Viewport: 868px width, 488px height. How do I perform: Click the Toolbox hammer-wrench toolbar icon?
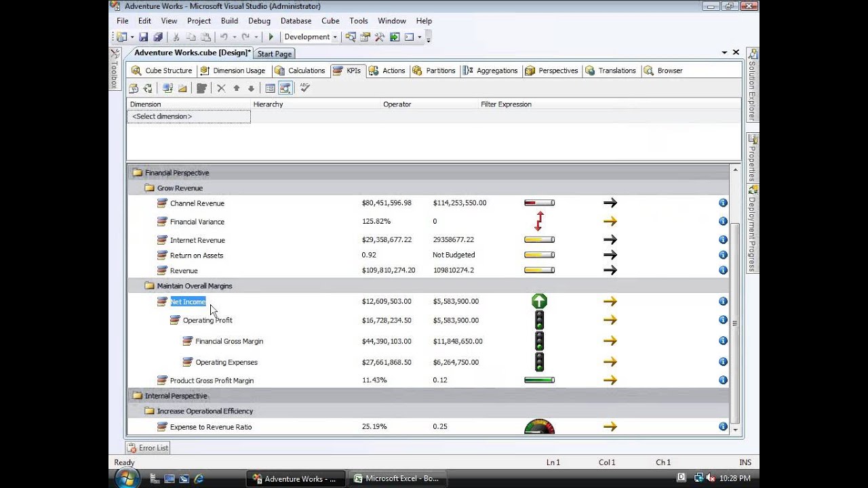point(380,37)
